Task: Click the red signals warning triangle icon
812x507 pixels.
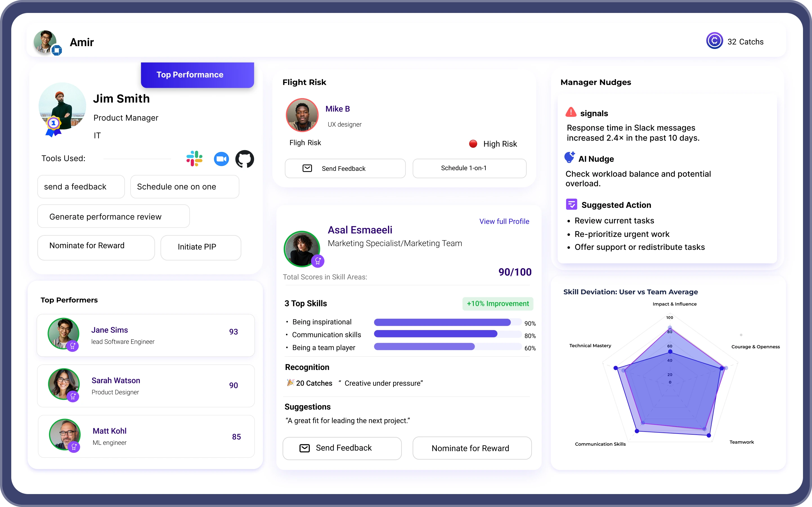Action: [x=571, y=112]
